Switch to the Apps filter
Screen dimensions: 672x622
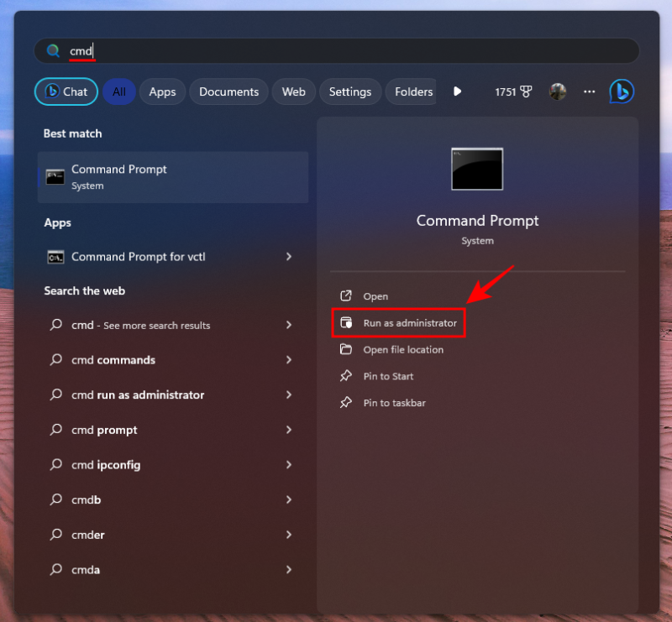162,91
